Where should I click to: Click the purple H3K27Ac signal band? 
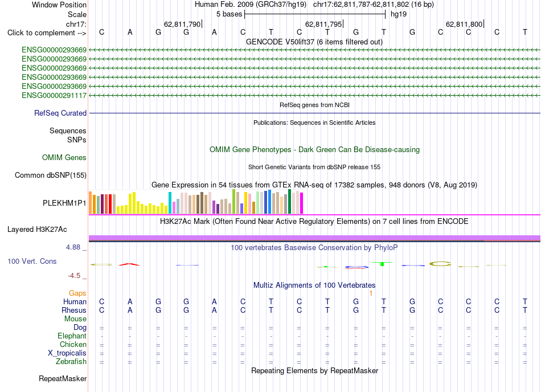(314, 238)
